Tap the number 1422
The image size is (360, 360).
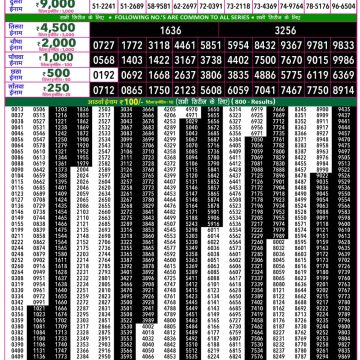click(x=159, y=60)
